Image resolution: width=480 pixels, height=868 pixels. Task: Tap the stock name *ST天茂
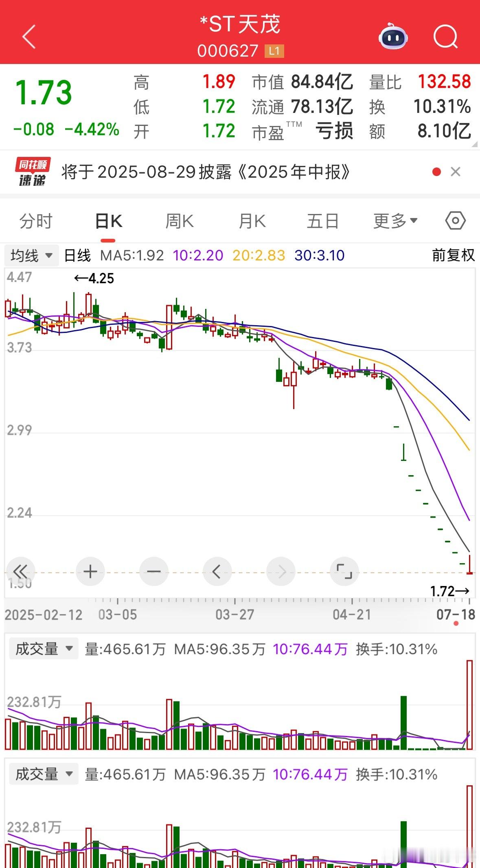click(240, 24)
